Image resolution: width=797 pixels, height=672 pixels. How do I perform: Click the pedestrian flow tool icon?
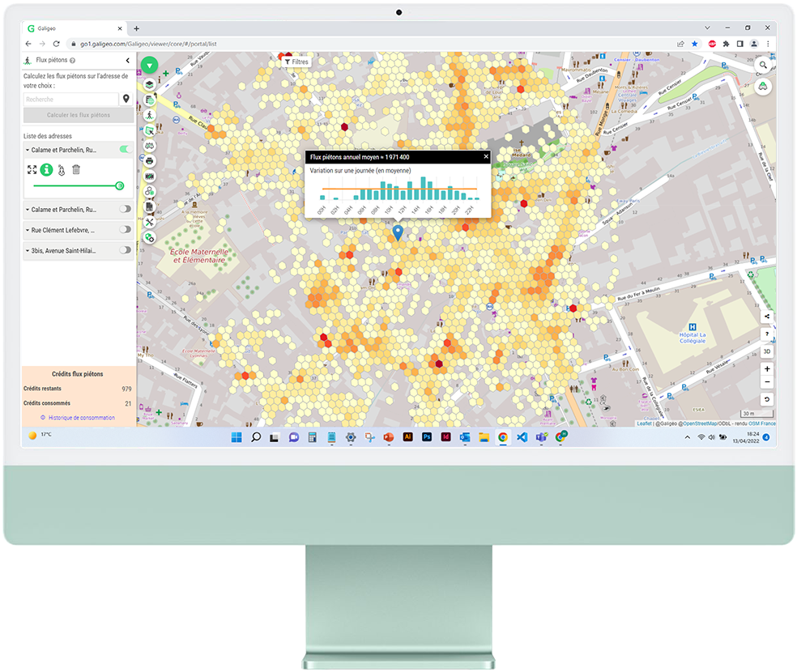point(150,115)
